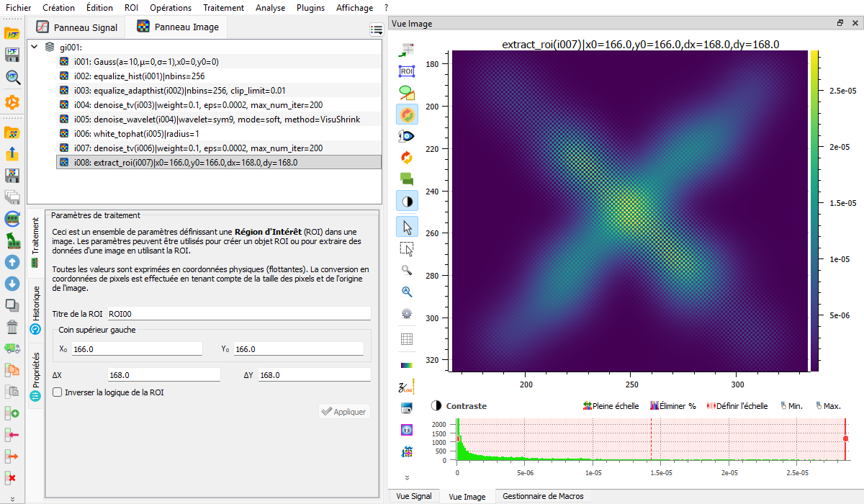Enable Inverser la logique de la ROI
This screenshot has height=504, width=864.
[x=58, y=392]
